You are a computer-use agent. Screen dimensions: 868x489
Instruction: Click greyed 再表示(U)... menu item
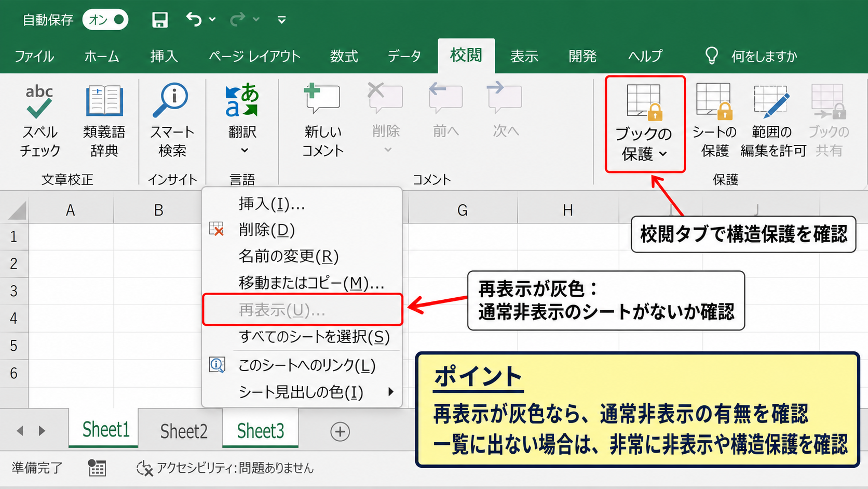pos(302,310)
